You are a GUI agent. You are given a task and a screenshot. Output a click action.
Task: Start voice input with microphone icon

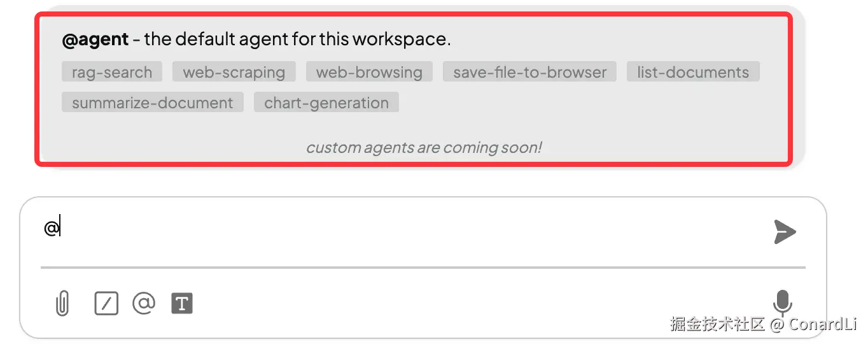pos(782,303)
